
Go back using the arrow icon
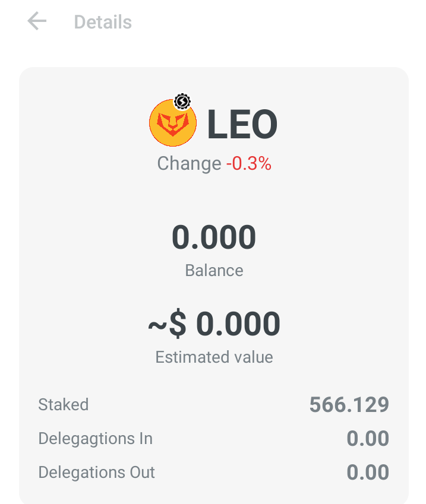(37, 21)
